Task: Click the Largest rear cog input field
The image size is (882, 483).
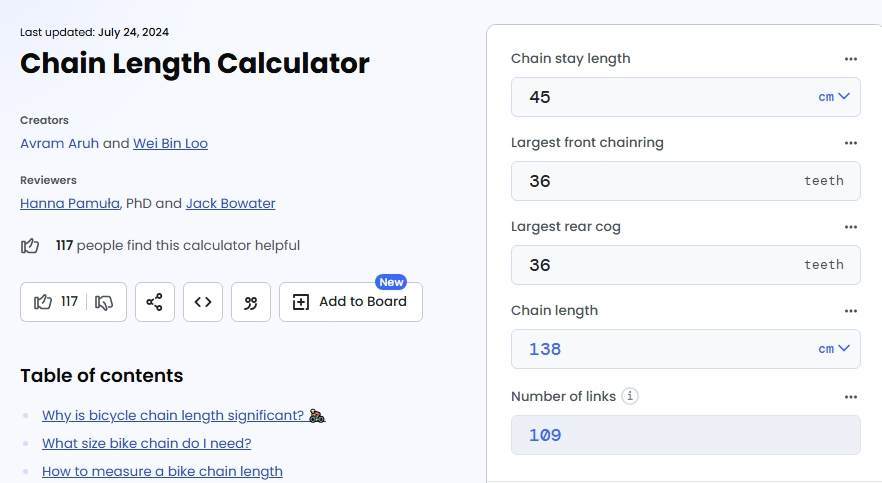Action: click(686, 265)
